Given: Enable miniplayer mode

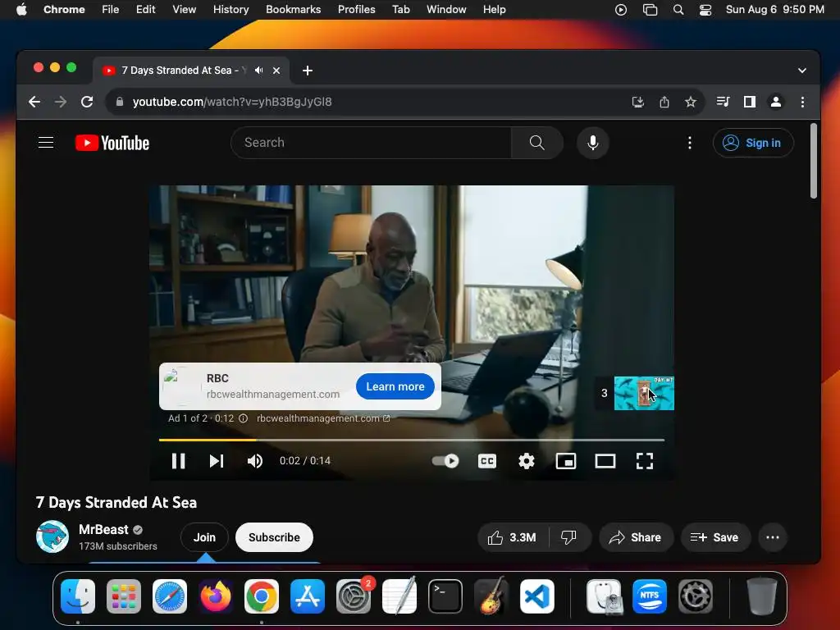Looking at the screenshot, I should click(566, 461).
